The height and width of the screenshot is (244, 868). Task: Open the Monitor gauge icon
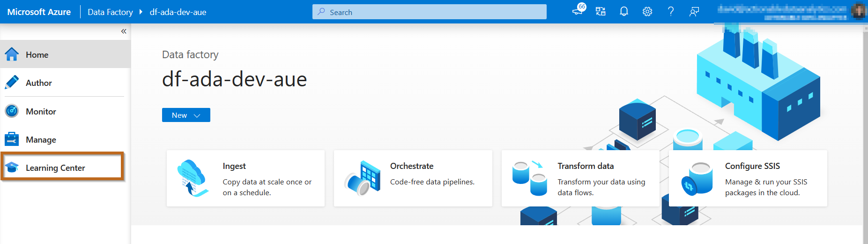point(12,111)
